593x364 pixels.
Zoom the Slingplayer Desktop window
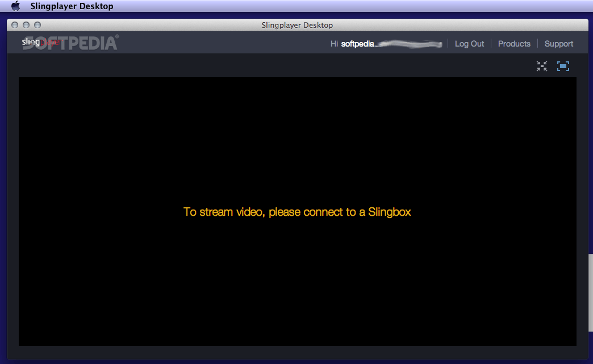[x=37, y=25]
